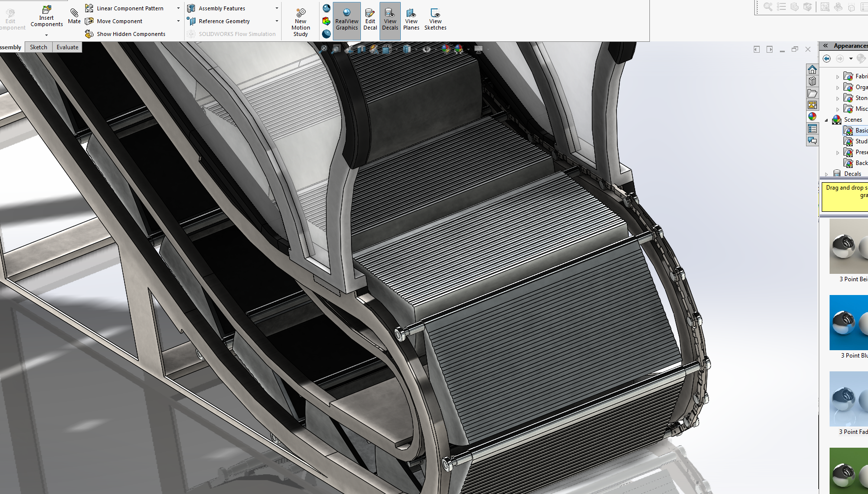Expand the Decals tree node
This screenshot has height=494, width=868.
pyautogui.click(x=826, y=174)
